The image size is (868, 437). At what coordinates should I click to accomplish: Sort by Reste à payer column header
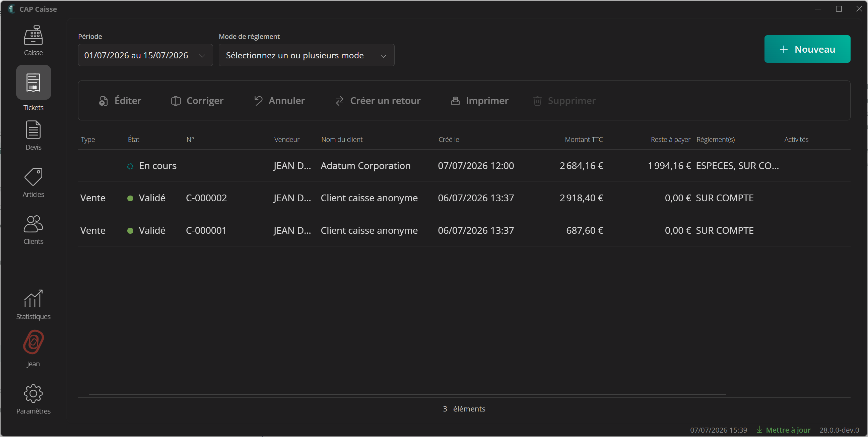[x=671, y=140]
